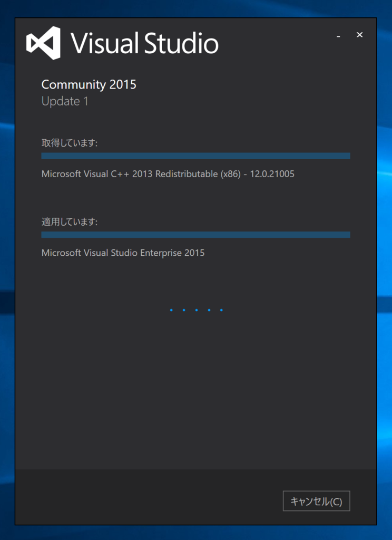
Task: Close the Visual Studio installer window
Action: [x=360, y=35]
